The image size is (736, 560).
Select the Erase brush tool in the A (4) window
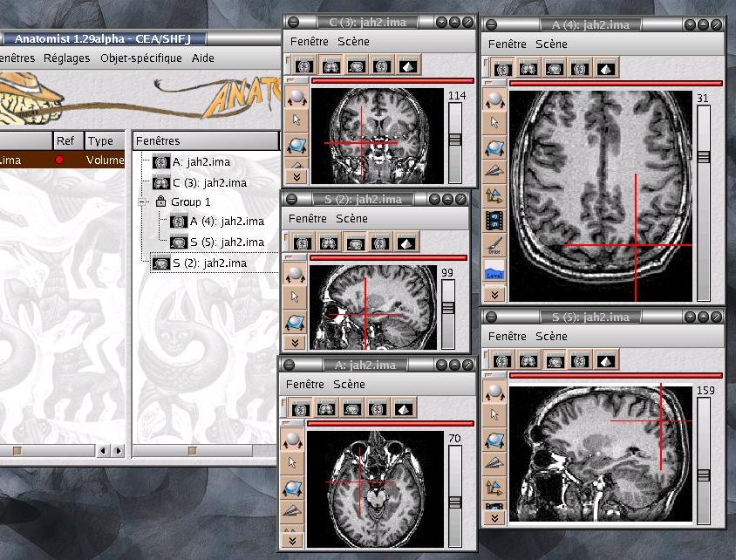495,244
